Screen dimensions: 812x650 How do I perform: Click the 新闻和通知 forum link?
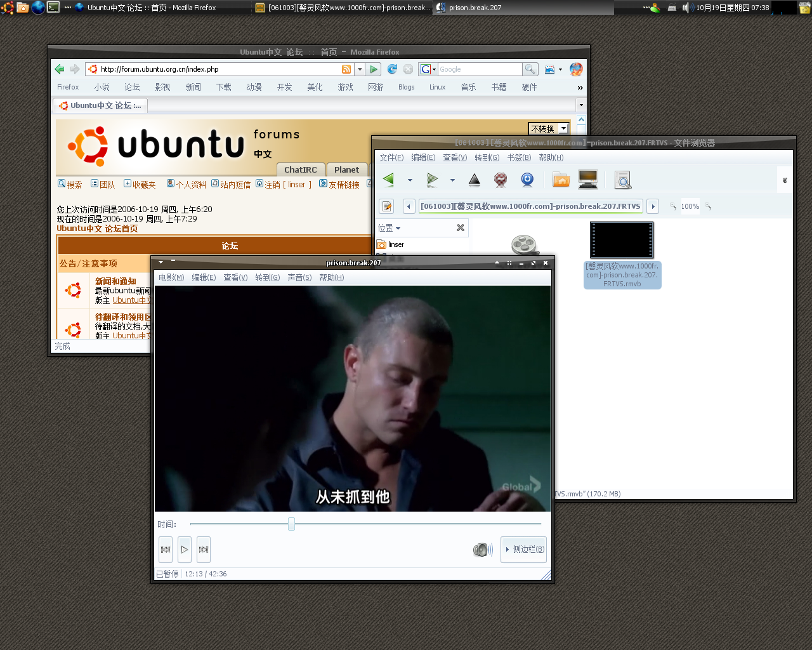pos(115,281)
